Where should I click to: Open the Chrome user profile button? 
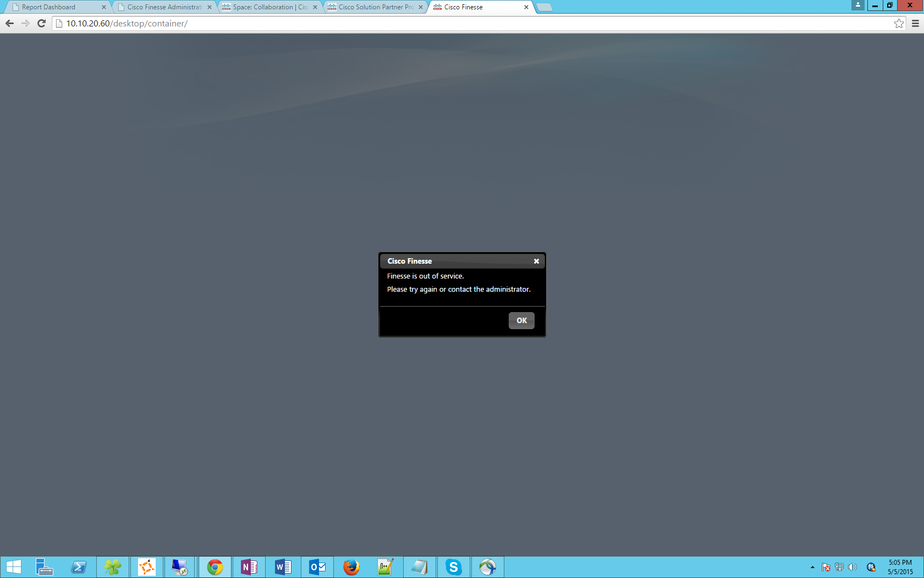click(858, 5)
